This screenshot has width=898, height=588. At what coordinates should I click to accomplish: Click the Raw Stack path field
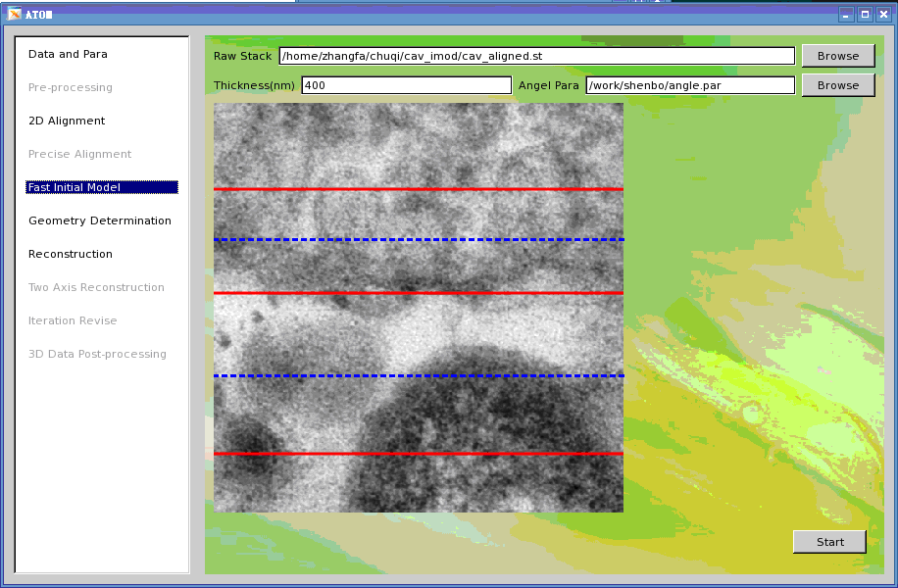[x=536, y=56]
